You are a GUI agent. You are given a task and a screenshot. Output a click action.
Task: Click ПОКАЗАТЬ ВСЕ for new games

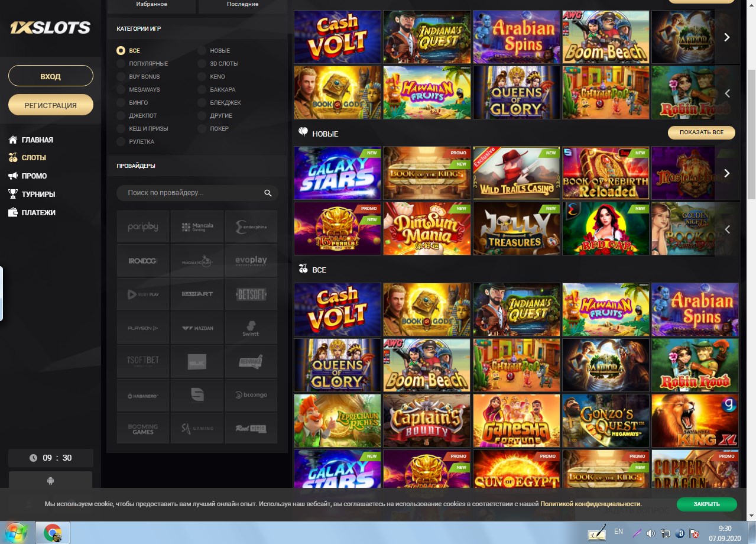point(702,132)
